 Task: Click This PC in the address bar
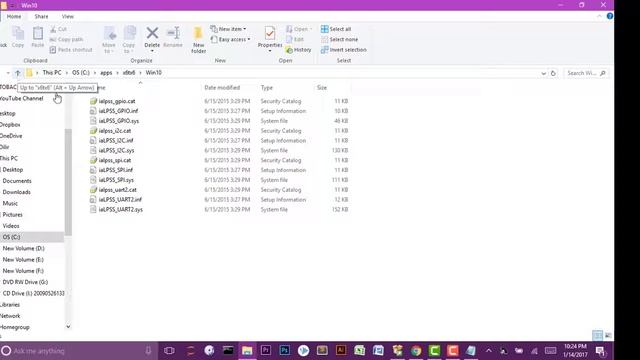(52, 73)
